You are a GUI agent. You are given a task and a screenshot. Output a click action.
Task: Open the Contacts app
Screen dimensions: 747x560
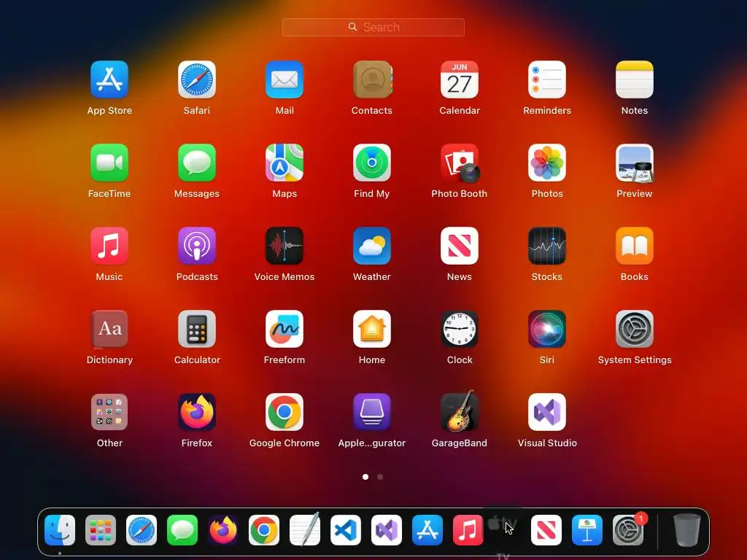click(372, 79)
